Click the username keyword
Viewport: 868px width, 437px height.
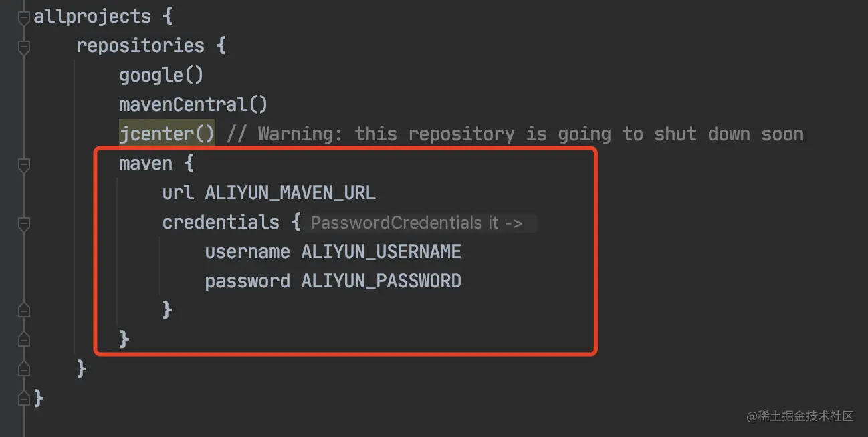tap(247, 252)
